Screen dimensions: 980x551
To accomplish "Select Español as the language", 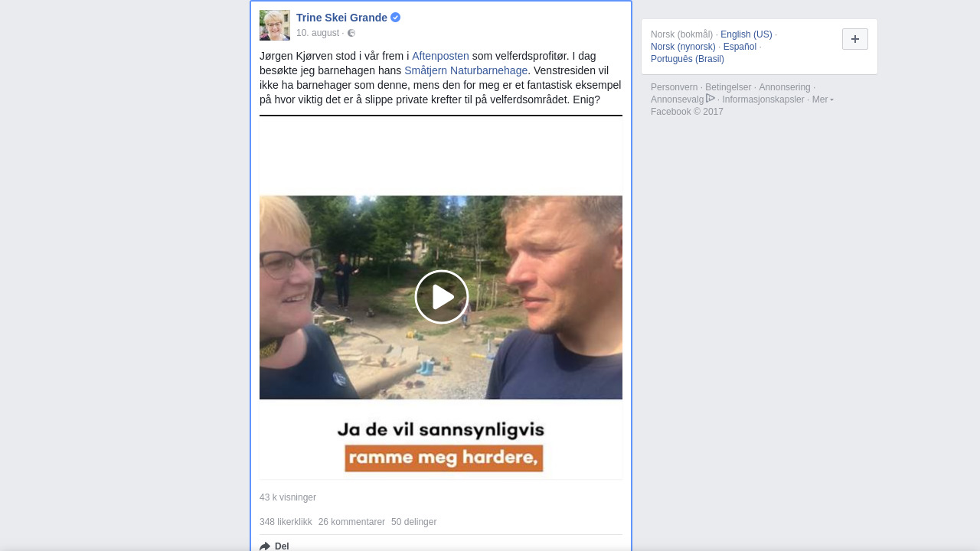I will 740,47.
